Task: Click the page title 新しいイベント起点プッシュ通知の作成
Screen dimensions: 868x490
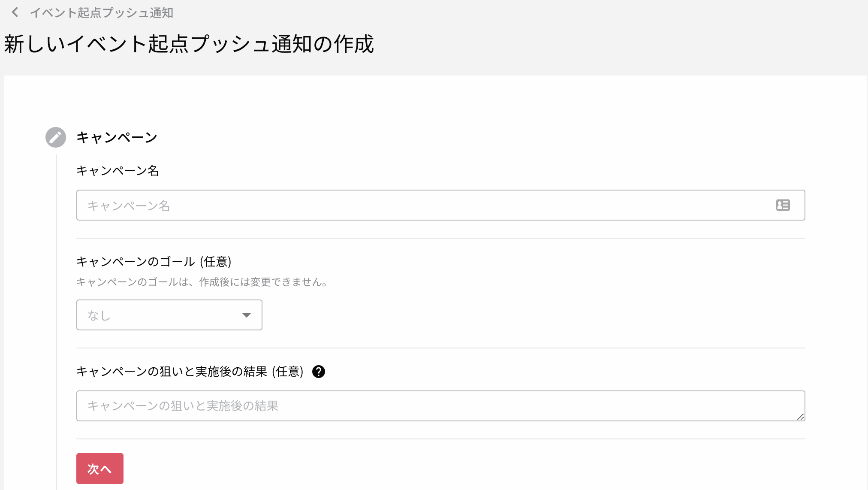Action: pos(189,44)
